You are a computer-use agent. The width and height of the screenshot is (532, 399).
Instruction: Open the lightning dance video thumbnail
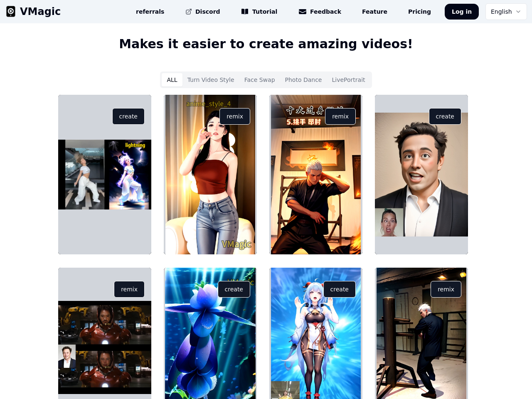pos(105,175)
